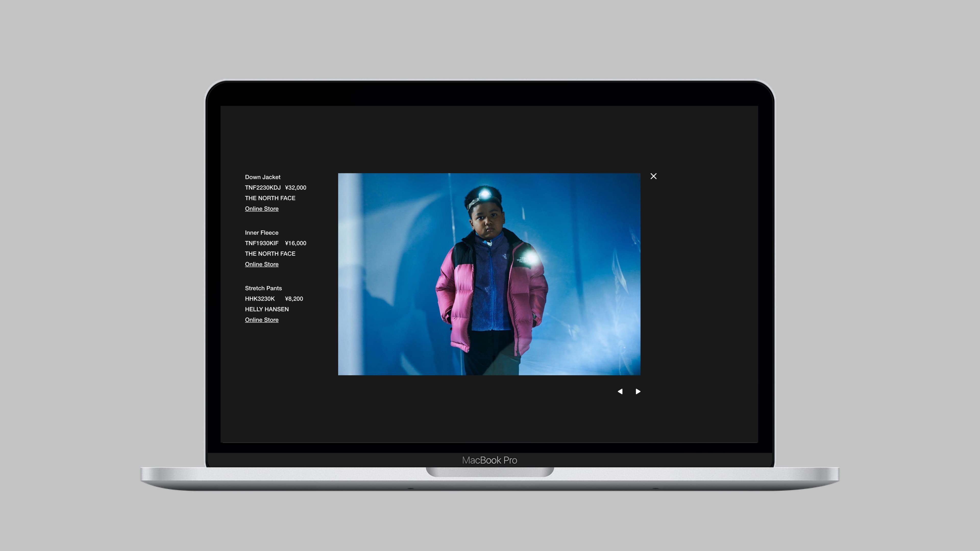
Task: Open Online Store link for Down Jacket
Action: [x=261, y=208]
